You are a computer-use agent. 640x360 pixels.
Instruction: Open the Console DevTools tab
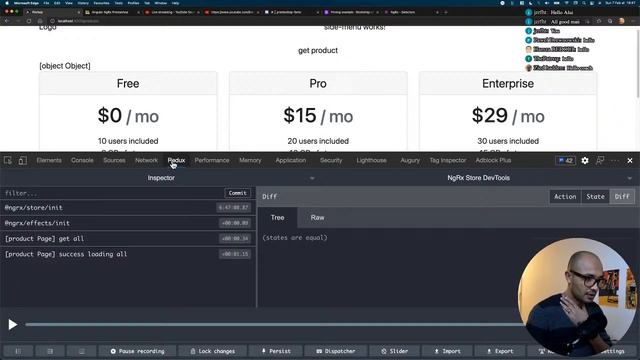click(x=82, y=160)
